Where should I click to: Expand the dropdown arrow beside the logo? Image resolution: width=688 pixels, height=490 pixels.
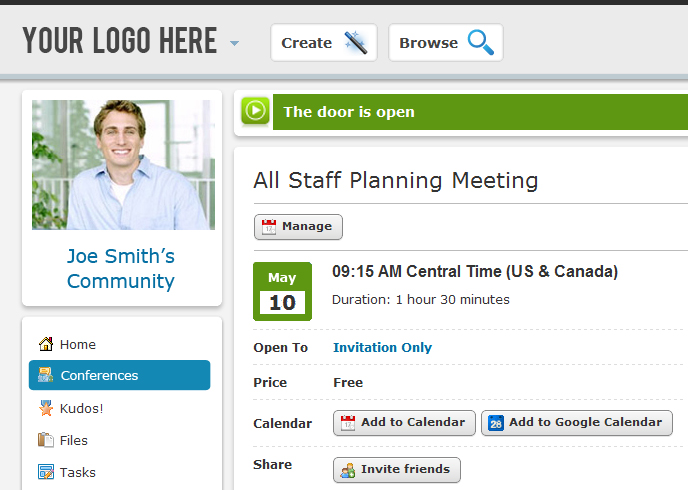(234, 43)
